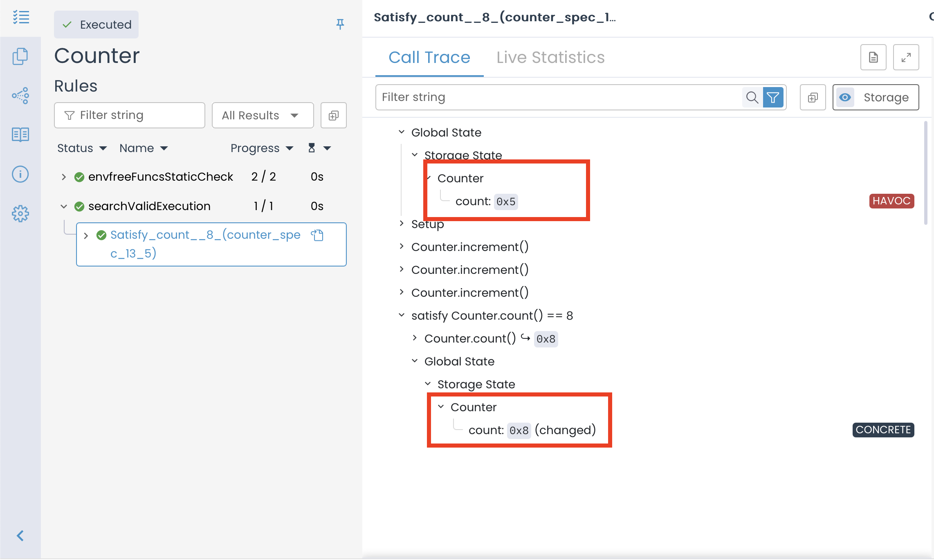Open the call graph nodes sidebar icon
The image size is (934, 560).
[x=20, y=96]
